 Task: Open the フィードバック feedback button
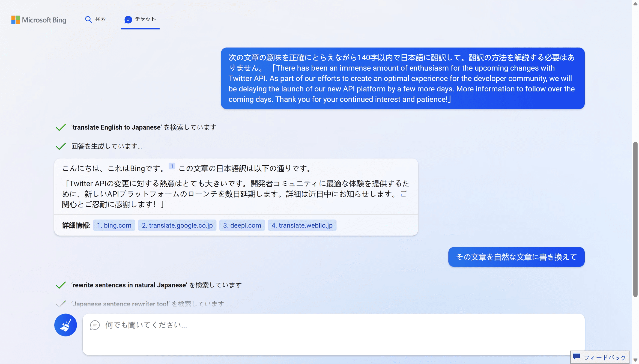pyautogui.click(x=600, y=357)
